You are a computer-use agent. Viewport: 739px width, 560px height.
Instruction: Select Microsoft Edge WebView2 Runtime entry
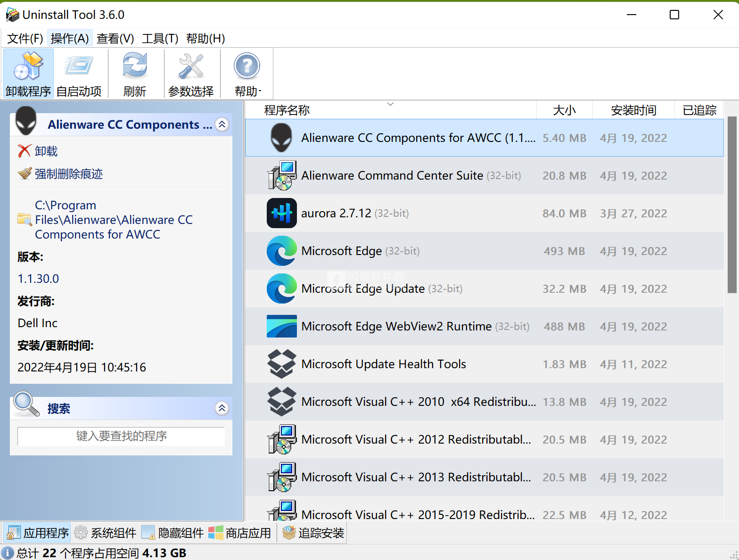(x=484, y=326)
